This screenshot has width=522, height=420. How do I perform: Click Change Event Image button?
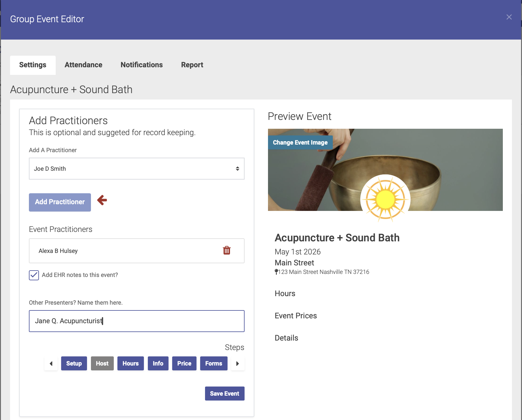[300, 142]
